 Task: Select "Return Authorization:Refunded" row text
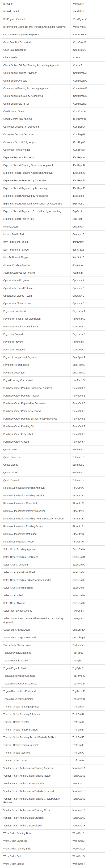[x=20, y=534]
